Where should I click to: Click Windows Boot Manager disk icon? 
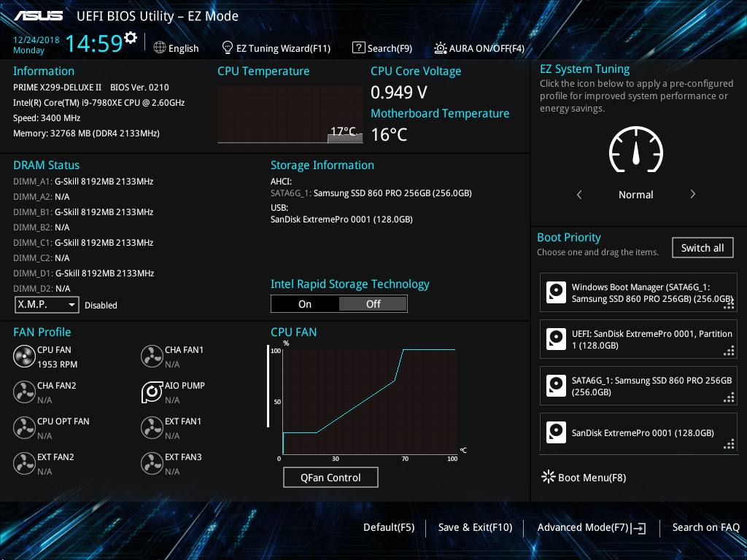click(556, 292)
